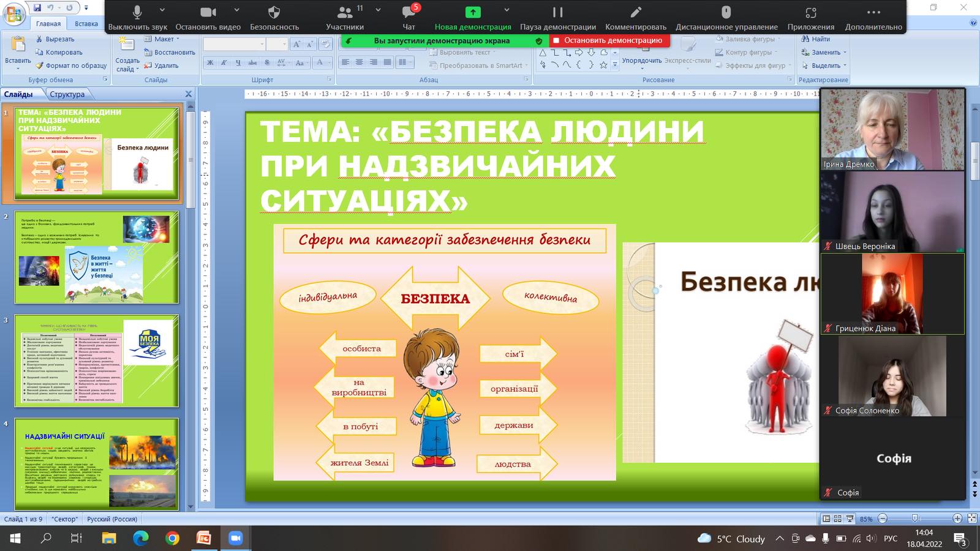Click the zoom slider in status bar
The height and width of the screenshot is (551, 980).
(x=915, y=519)
